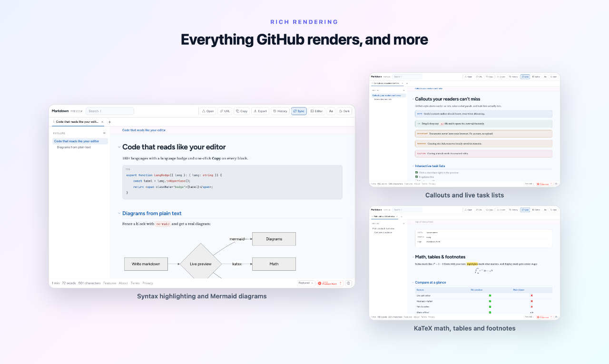This screenshot has width=609, height=364.
Task: Open the Featured dropdown in the Callouts window
Action: [529, 183]
